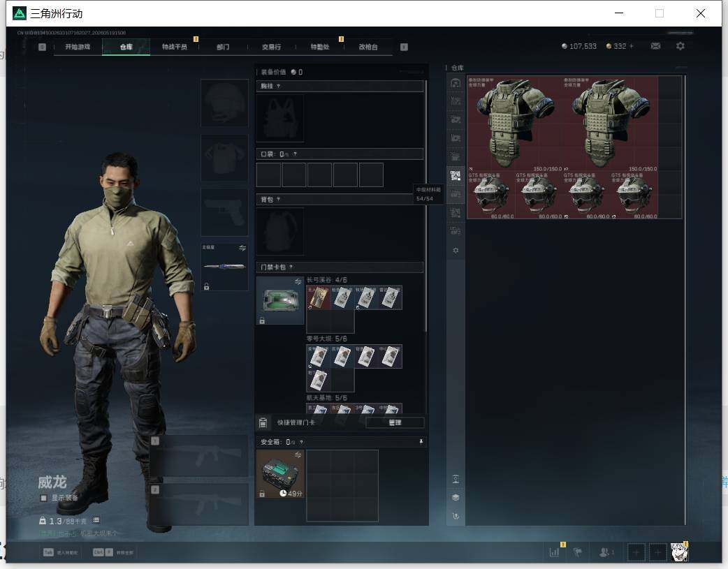Select the 仓库 tab

tap(126, 47)
